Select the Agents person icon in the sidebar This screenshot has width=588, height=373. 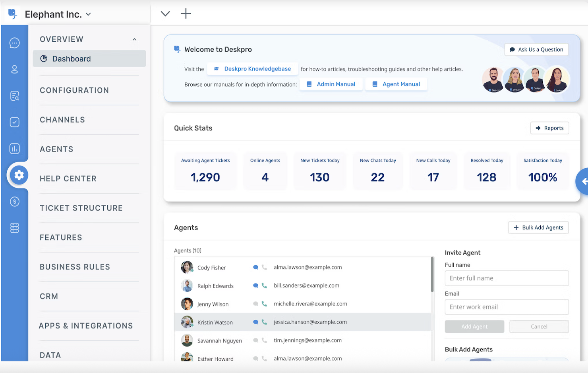click(14, 69)
